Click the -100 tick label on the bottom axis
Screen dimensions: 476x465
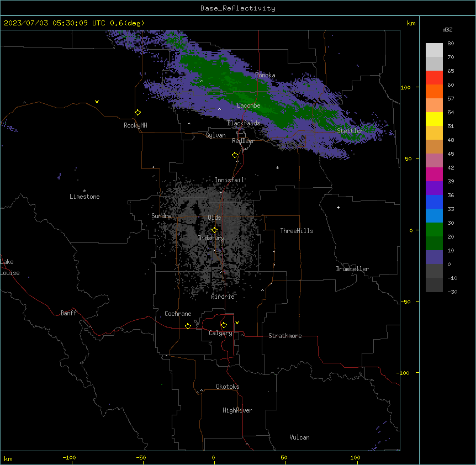point(69,457)
